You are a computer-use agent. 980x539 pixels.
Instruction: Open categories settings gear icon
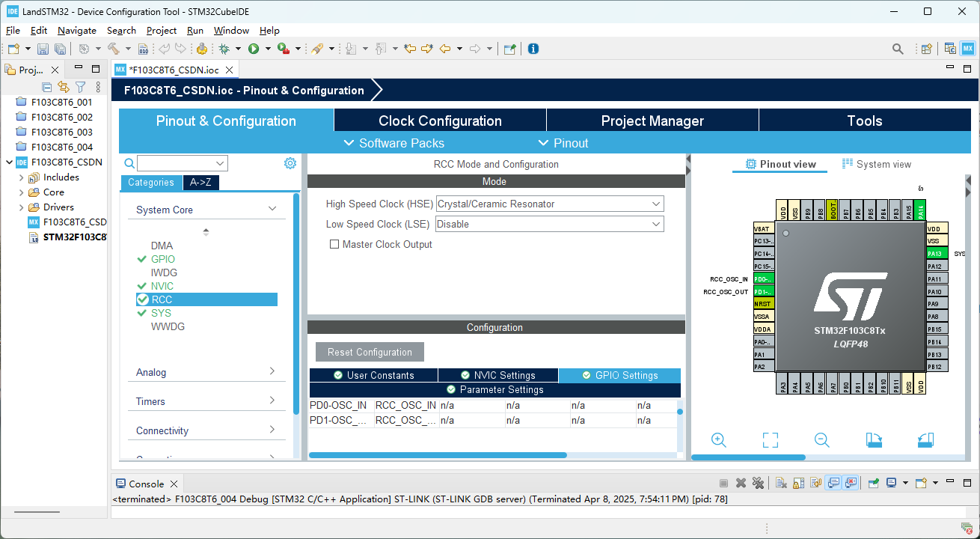pos(290,163)
